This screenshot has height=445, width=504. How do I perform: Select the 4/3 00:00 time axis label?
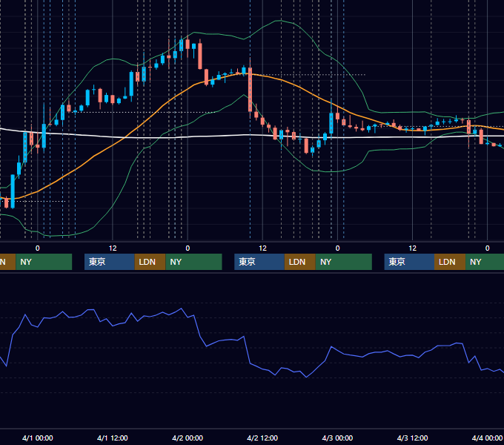pyautogui.click(x=337, y=438)
